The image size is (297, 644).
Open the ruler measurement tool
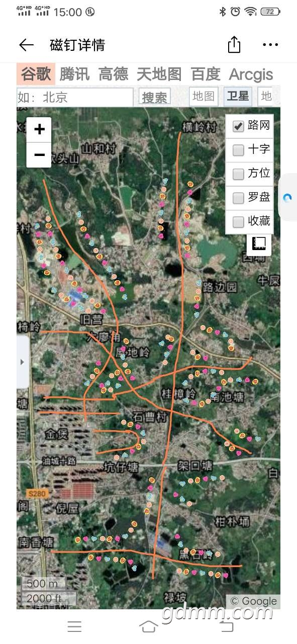259,244
